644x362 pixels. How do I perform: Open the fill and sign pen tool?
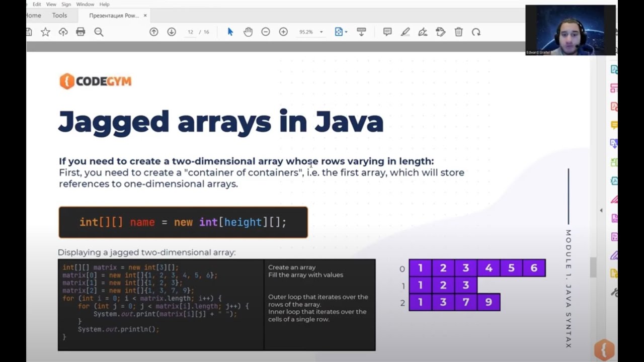tap(423, 32)
